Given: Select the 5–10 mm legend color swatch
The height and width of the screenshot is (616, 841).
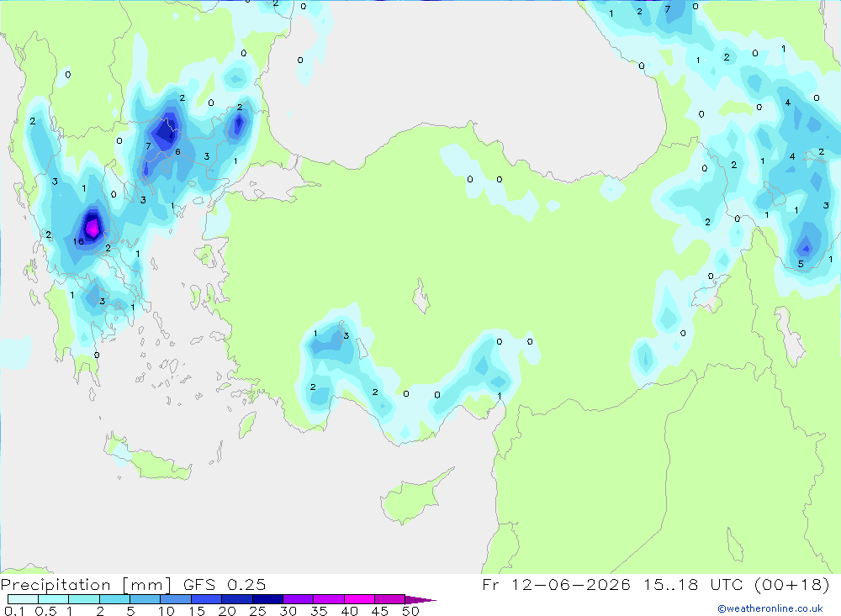Looking at the screenshot, I should (145, 599).
